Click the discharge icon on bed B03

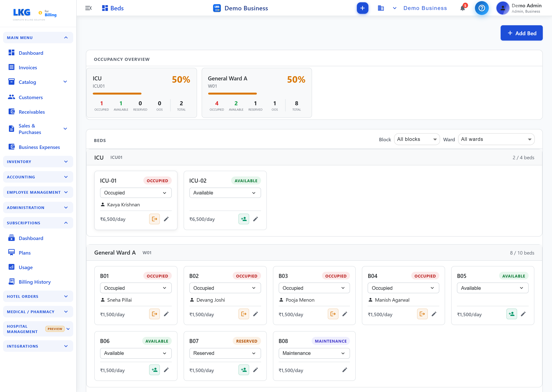point(333,314)
